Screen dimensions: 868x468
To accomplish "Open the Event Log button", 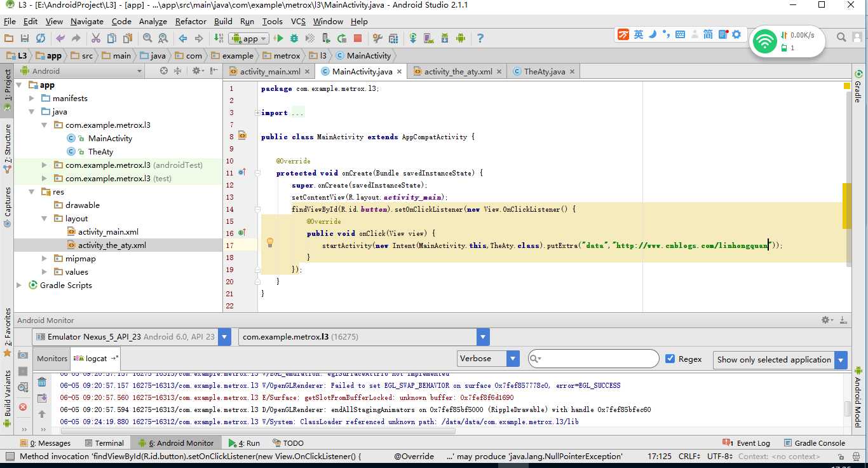I will (747, 443).
